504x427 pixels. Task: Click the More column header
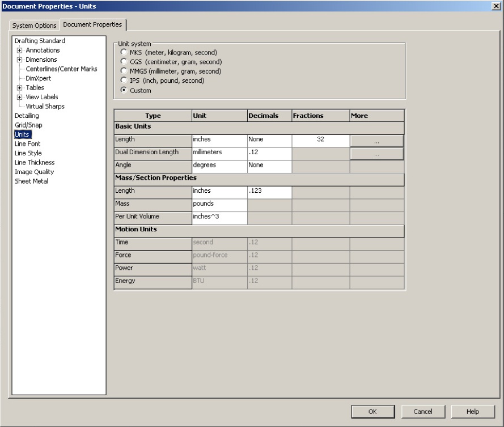pyautogui.click(x=377, y=116)
